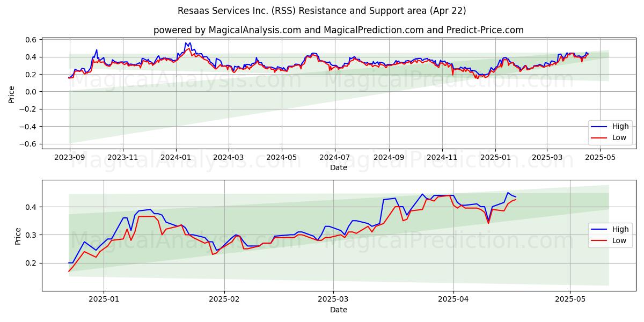Click the 2023-11 tick label on top chart
Image resolution: width=644 pixels, height=322 pixels.
tap(123, 157)
